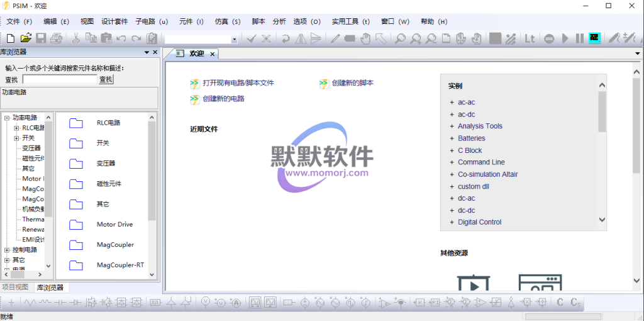
Task: Click the Fit to Page icon
Action: pyautogui.click(x=446, y=38)
